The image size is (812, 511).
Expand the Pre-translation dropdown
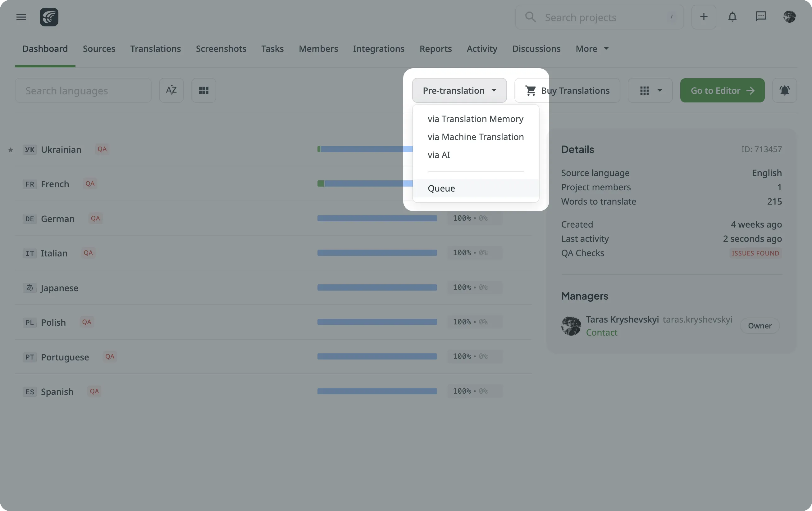459,90
